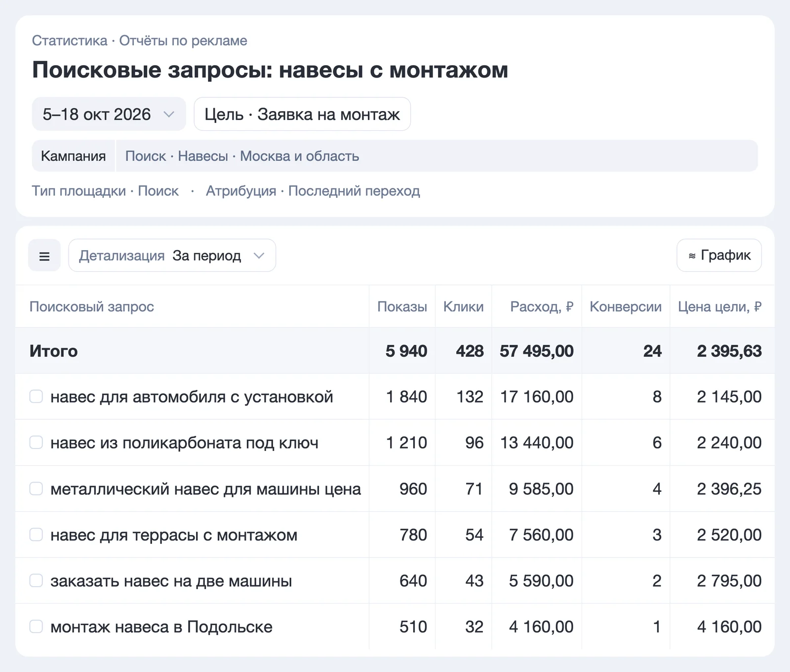
Task: Sort by the Расход, ₽ column header
Action: (x=542, y=306)
